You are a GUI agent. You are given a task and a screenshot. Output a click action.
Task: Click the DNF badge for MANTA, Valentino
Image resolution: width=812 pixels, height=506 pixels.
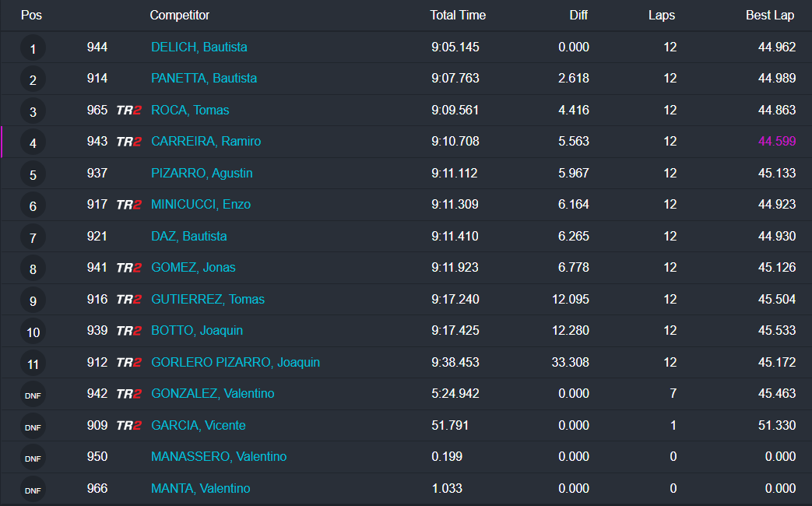33,490
